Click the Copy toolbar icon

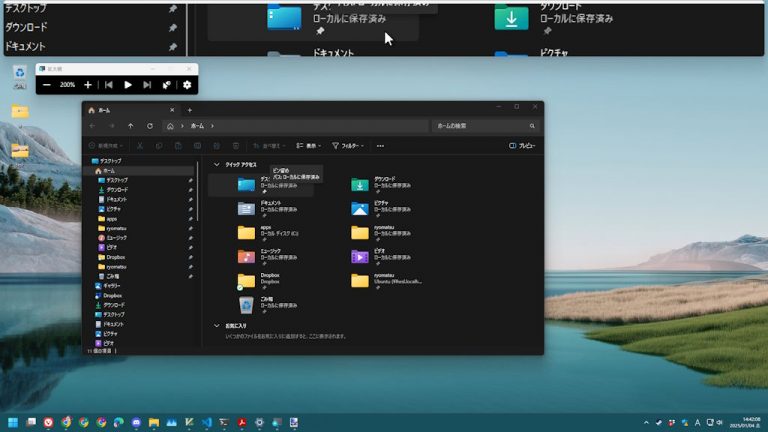[x=159, y=145]
